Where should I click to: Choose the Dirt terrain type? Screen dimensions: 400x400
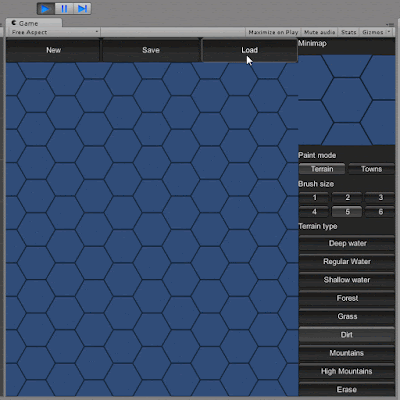point(347,335)
